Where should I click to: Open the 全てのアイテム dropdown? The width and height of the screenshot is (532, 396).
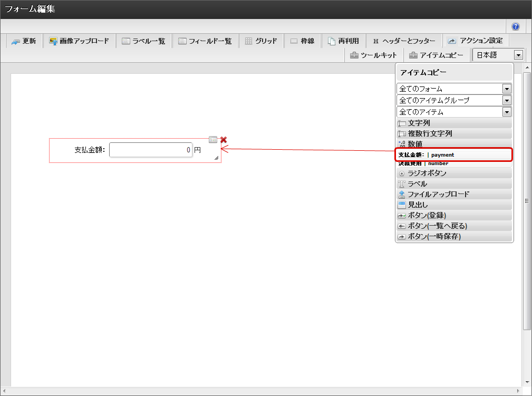click(454, 112)
